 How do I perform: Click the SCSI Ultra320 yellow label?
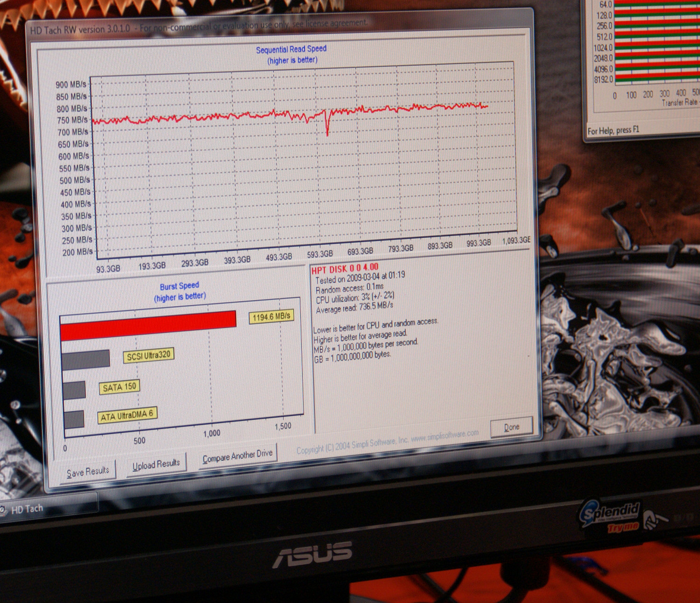149,356
